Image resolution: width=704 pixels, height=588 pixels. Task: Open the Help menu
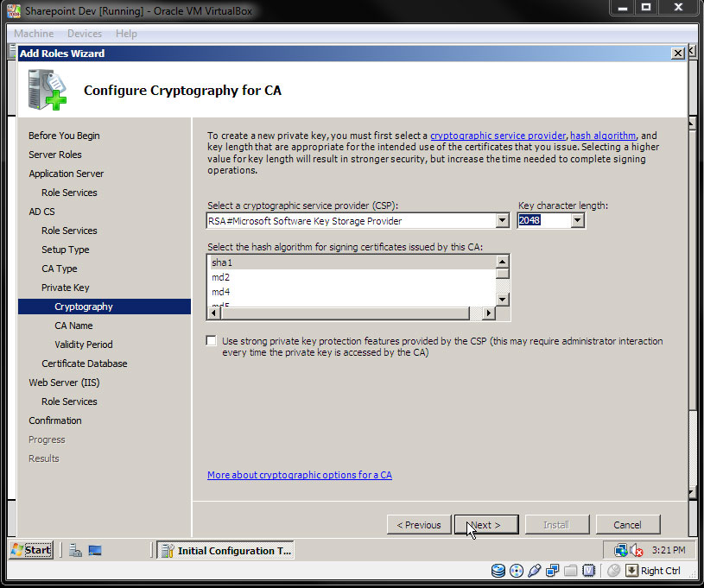126,34
